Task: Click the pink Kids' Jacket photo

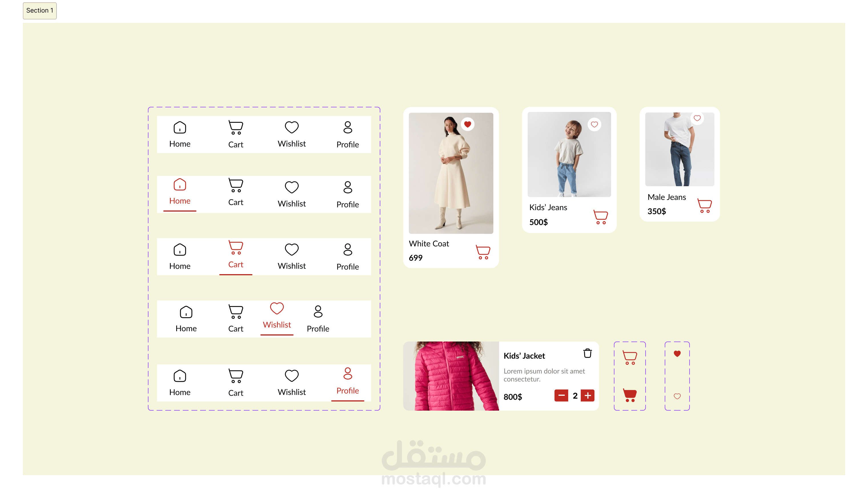Action: tap(450, 375)
